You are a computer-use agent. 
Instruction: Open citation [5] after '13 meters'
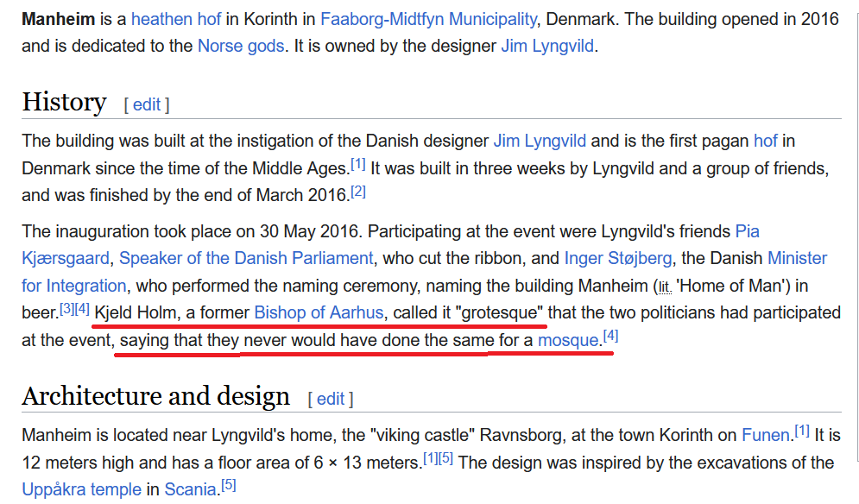[x=445, y=458]
